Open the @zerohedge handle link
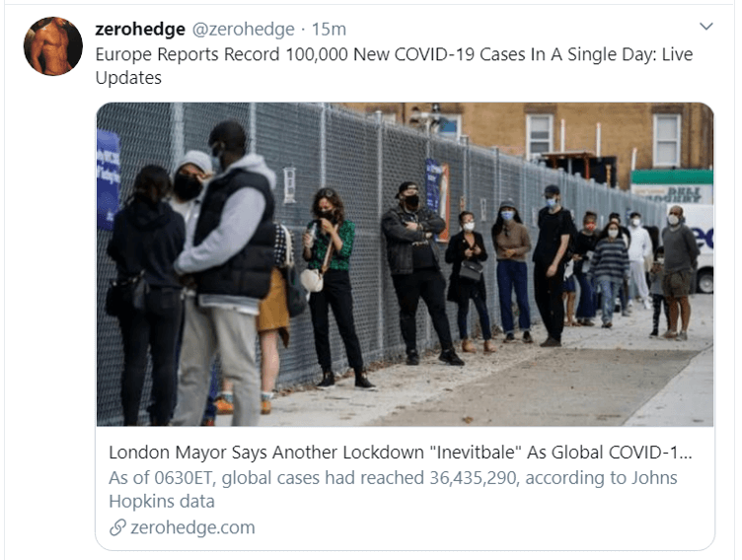742x560 pixels. pos(244,30)
